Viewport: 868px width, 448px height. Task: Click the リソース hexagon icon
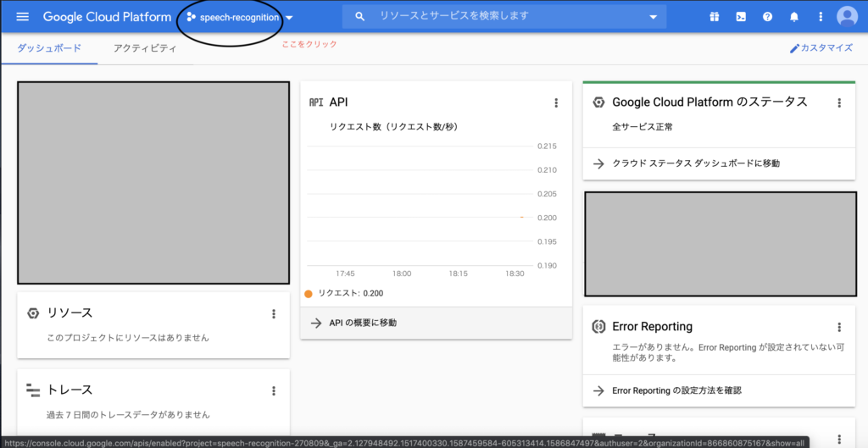coord(33,313)
